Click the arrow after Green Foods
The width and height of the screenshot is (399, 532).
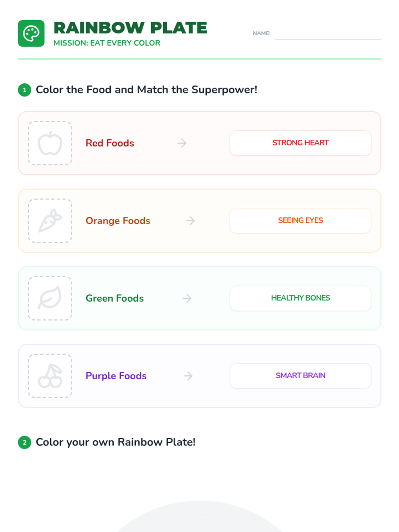[x=187, y=298]
